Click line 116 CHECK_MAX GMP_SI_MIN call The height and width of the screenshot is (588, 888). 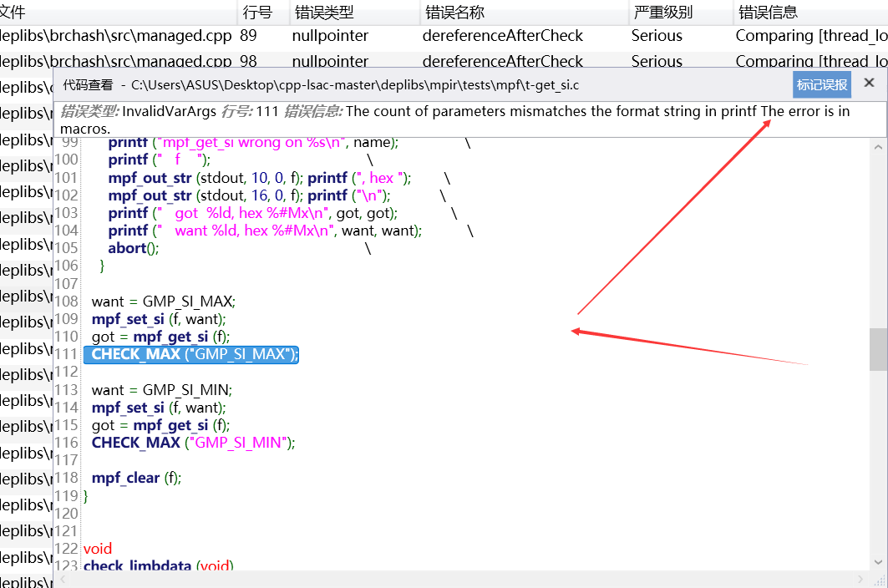pos(188,442)
